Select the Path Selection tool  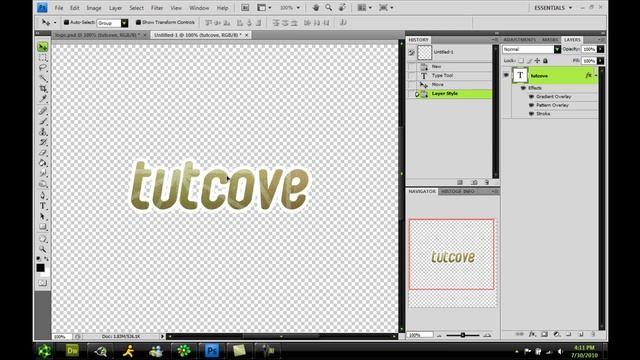[x=42, y=216]
